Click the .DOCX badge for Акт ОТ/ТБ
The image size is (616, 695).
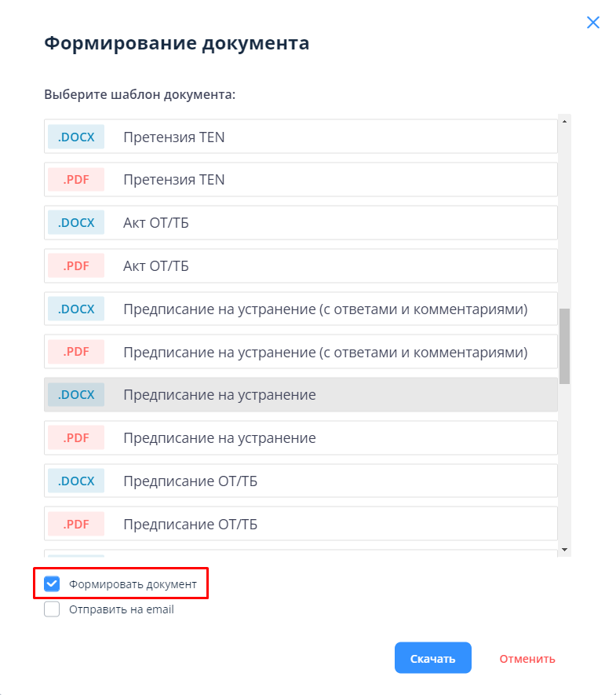click(76, 223)
